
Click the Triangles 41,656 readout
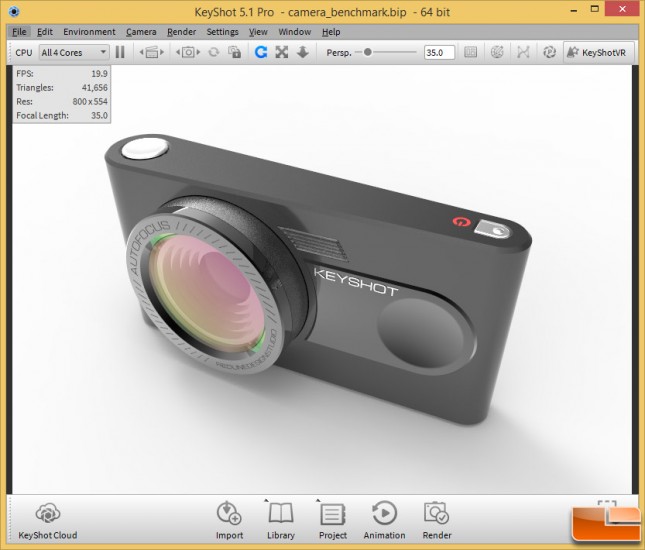tap(62, 88)
